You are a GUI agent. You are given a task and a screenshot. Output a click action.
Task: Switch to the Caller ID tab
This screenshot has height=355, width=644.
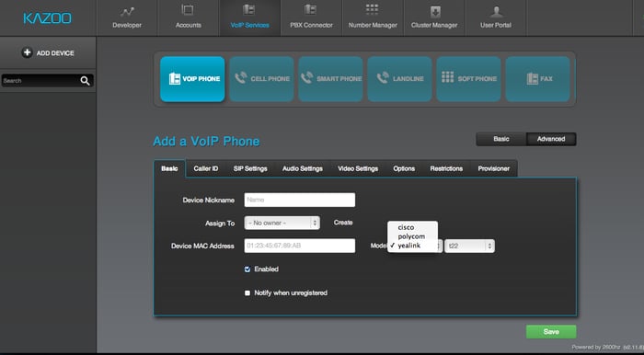tap(206, 168)
